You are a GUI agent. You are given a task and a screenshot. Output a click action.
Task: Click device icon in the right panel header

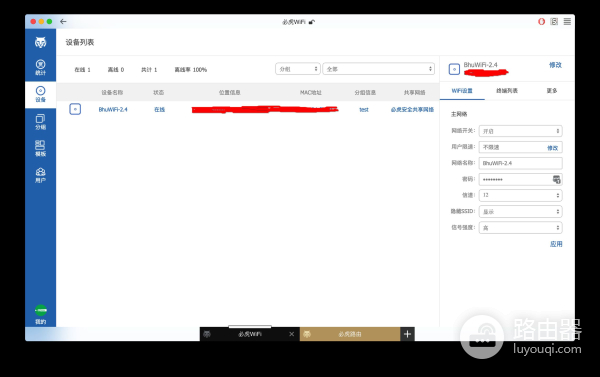454,69
